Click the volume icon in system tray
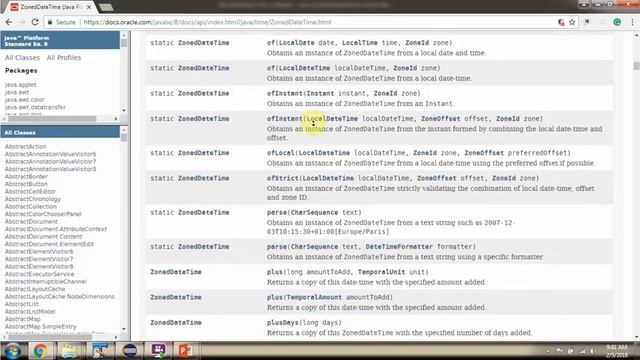 click(591, 351)
